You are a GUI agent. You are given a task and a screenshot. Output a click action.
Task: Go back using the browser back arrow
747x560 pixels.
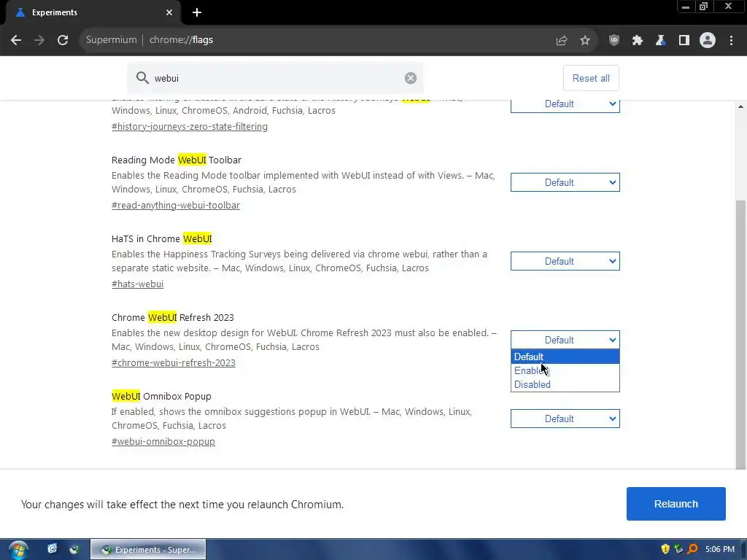pyautogui.click(x=16, y=40)
